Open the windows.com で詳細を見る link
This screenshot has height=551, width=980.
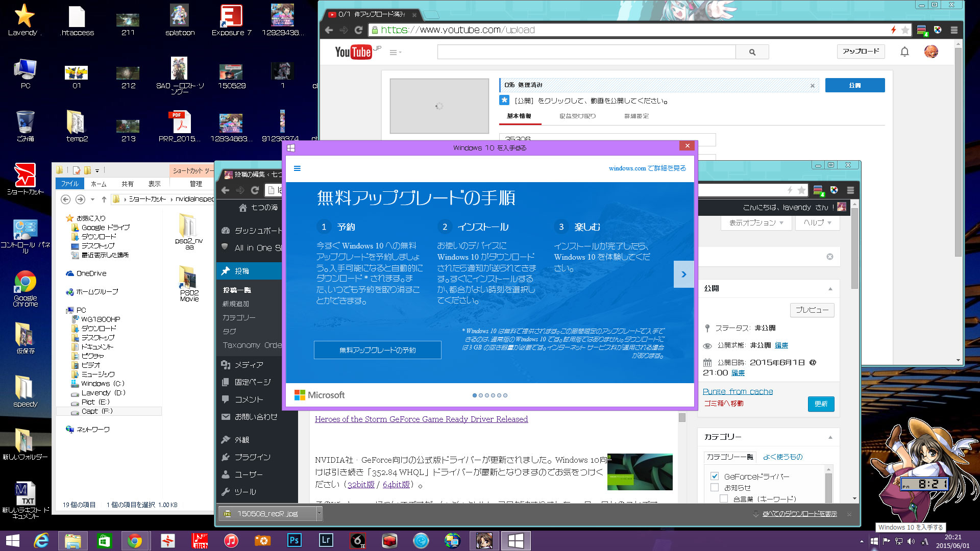647,168
